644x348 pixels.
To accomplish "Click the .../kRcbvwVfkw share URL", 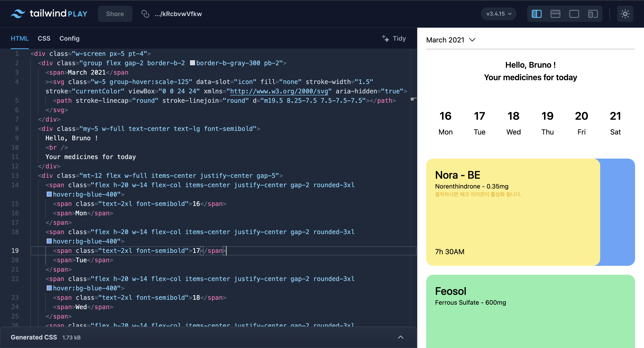I will [x=178, y=14].
